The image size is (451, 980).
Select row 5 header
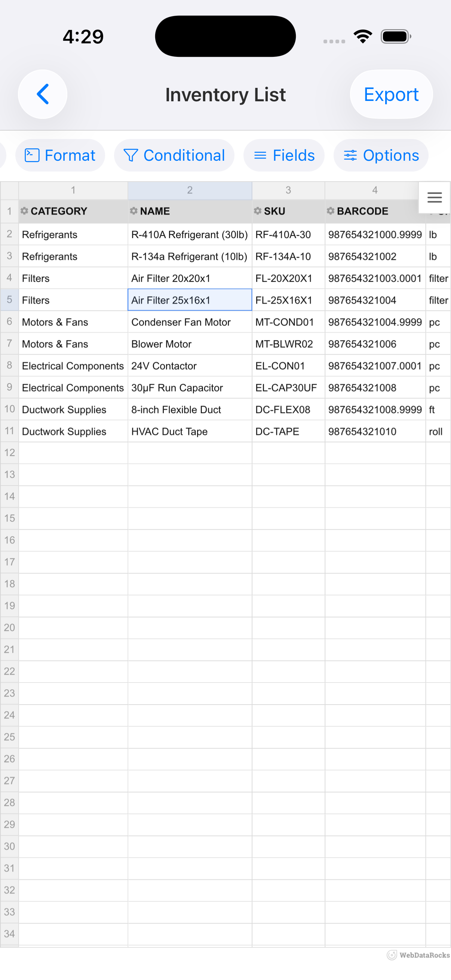point(9,300)
